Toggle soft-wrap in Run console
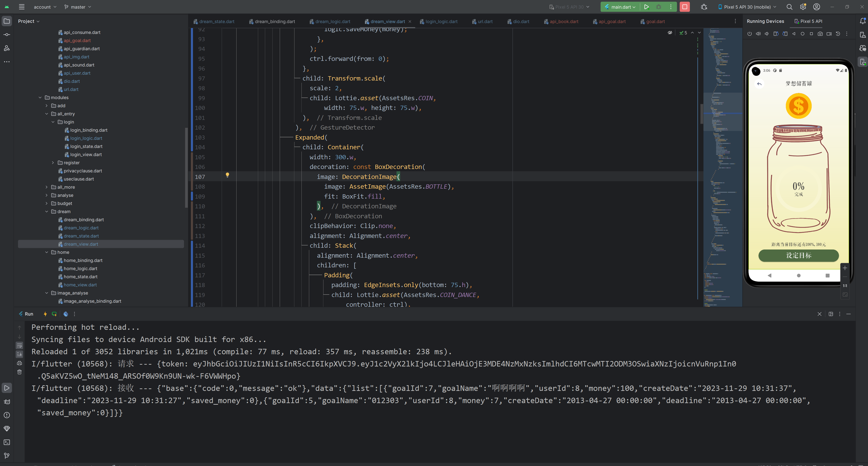 point(19,345)
